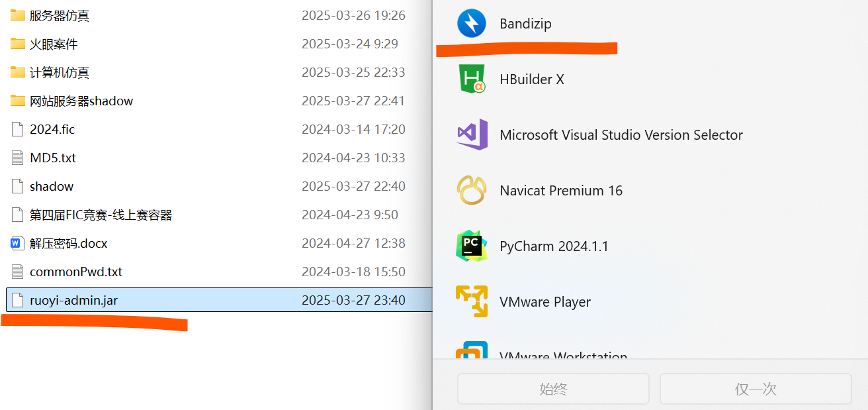Viewport: 868px width, 410px height.
Task: Click the date 2024-04-23 9:50
Action: 350,215
